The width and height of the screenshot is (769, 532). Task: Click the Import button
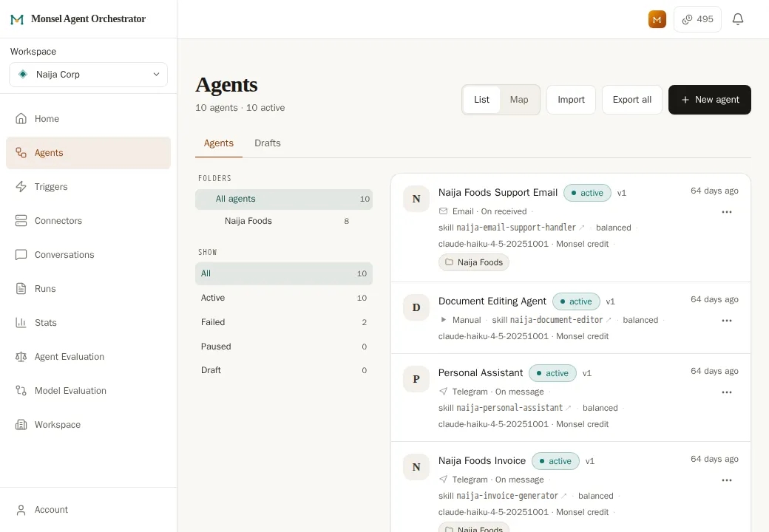[x=571, y=100]
